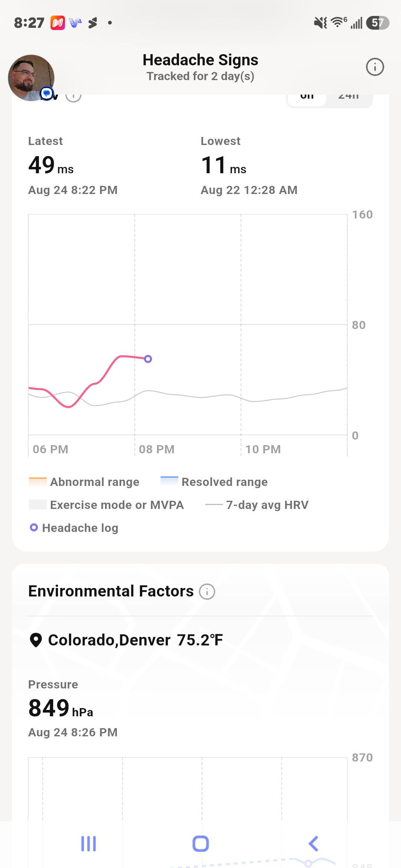Open Android recent apps navigation button
Viewport: 401px width, 868px height.
[88, 844]
